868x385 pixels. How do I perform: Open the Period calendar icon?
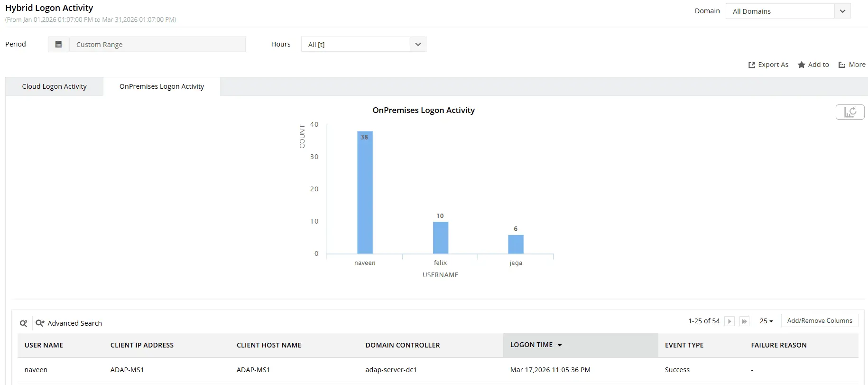58,44
